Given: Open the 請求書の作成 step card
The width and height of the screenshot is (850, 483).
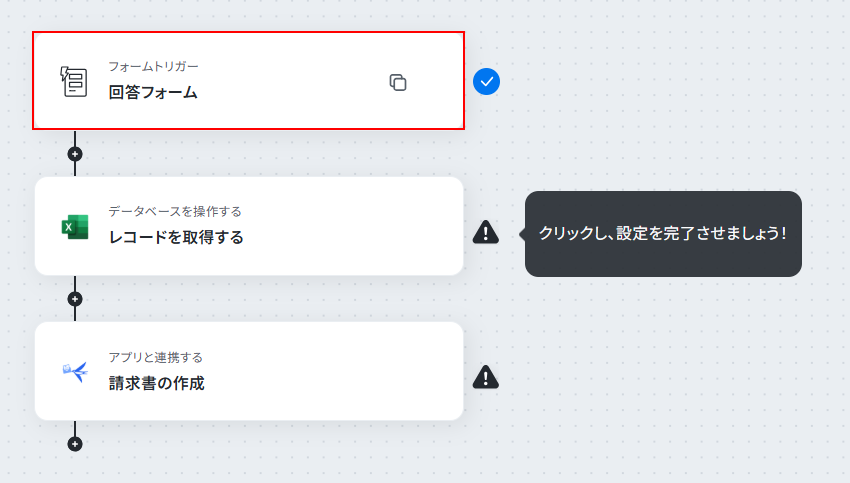Looking at the screenshot, I should click(249, 371).
